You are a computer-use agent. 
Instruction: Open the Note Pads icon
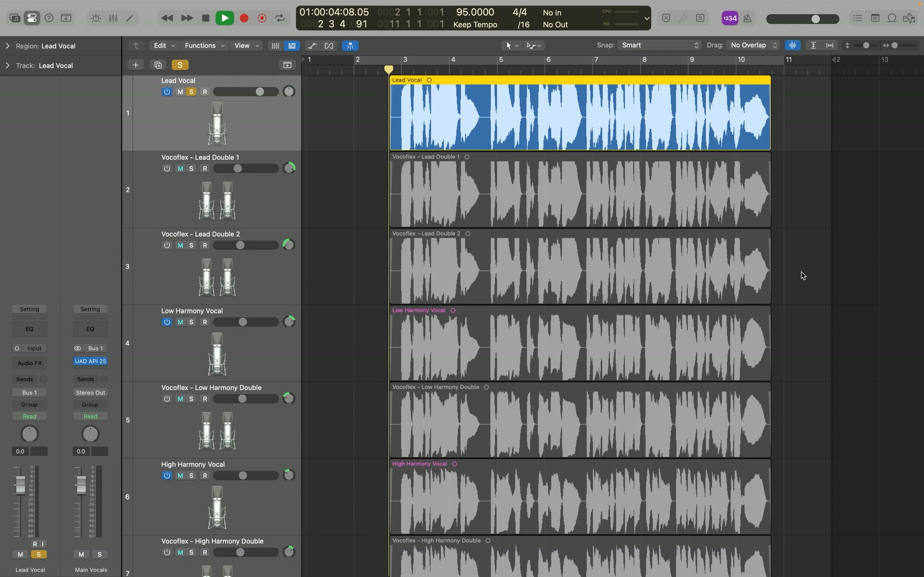pos(875,18)
